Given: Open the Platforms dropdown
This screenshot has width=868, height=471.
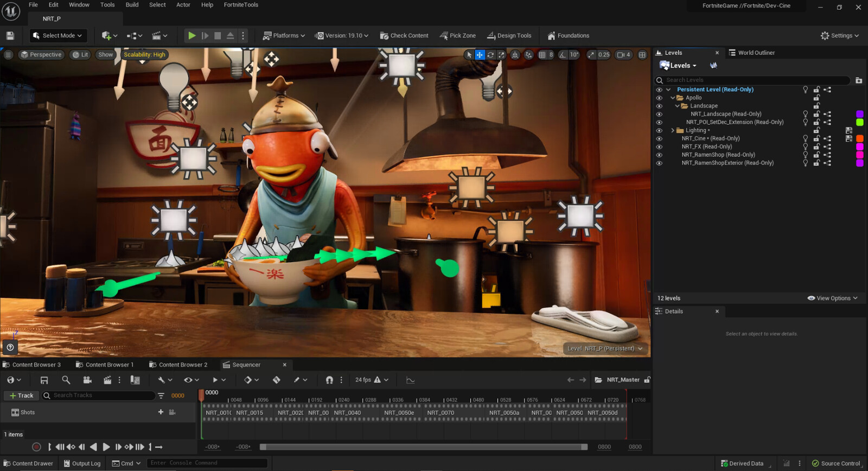Looking at the screenshot, I should 284,36.
